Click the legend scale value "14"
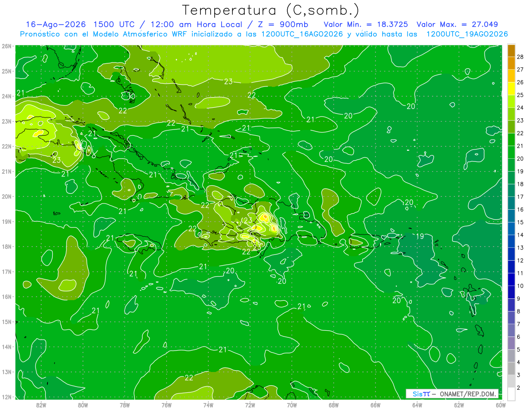Image resolution: width=532 pixels, height=411 pixels. point(520,235)
